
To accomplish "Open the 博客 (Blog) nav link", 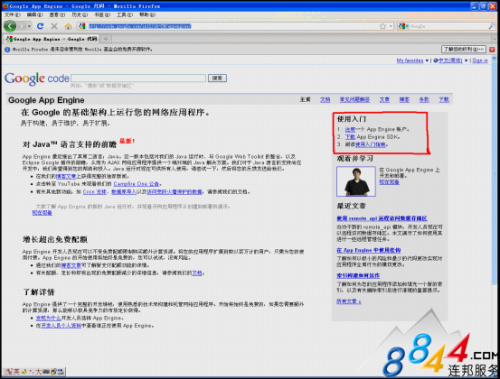I will tap(404, 99).
